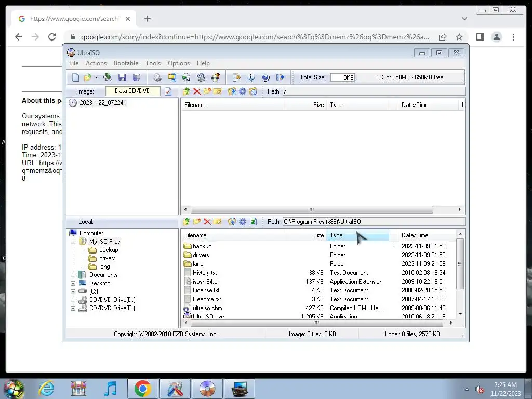532x399 pixels.
Task: Click the Make CD/DVD Image drive icon
Action: tap(157, 77)
